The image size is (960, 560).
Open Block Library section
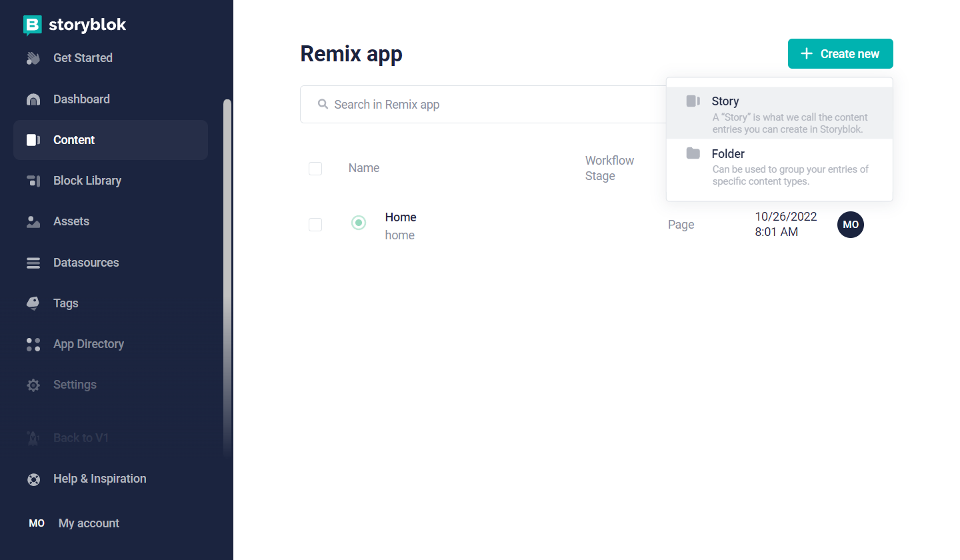click(x=111, y=181)
